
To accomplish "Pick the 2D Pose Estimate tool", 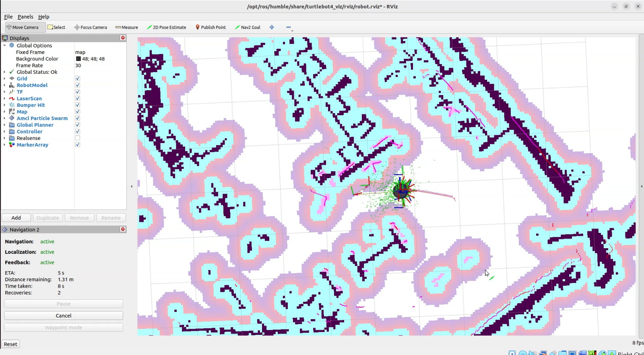I will [166, 27].
